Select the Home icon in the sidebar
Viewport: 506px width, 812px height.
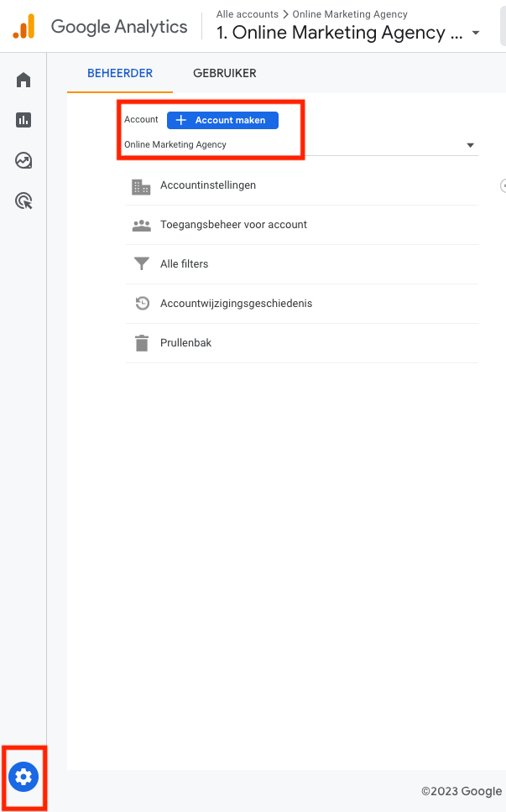tap(23, 79)
